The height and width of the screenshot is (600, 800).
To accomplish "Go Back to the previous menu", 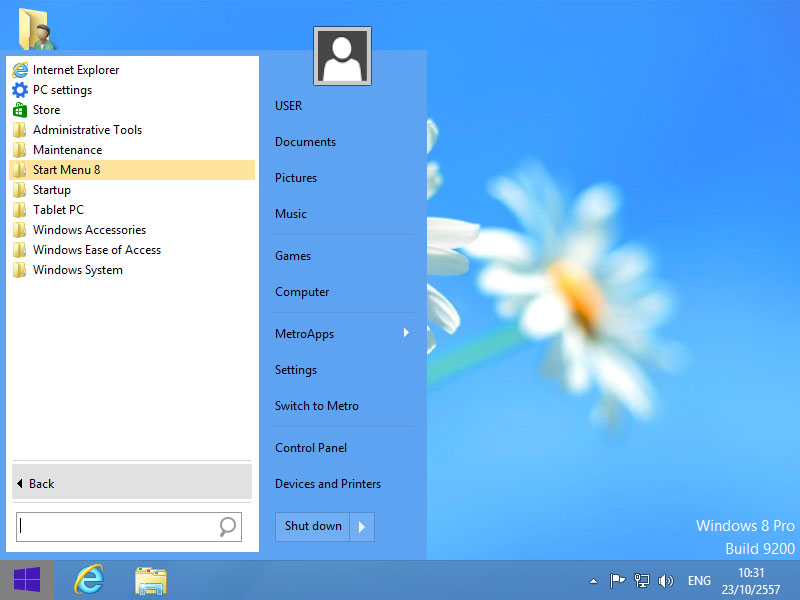I will pos(132,483).
